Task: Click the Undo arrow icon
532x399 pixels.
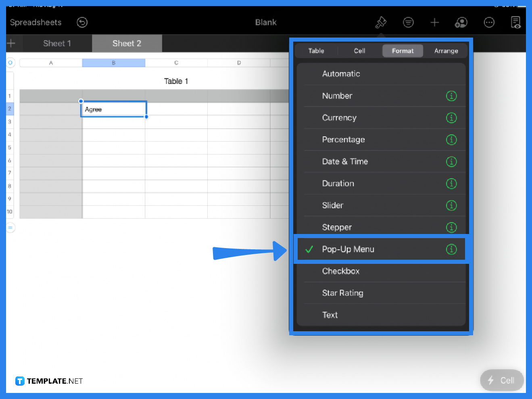Action: coord(82,22)
